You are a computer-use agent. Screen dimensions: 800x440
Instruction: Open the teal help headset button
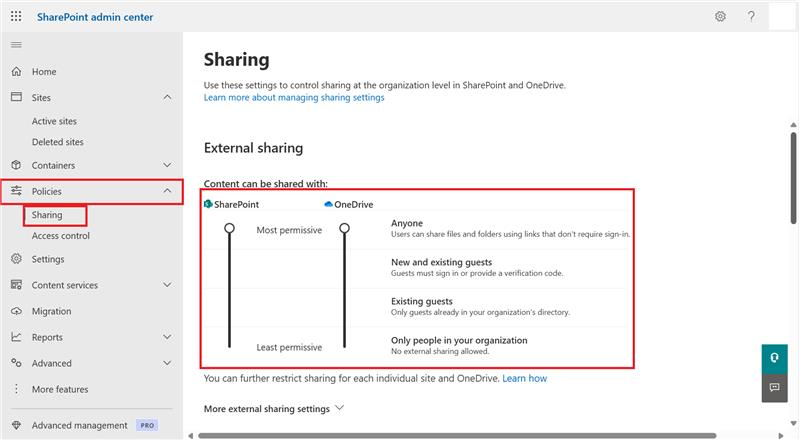(774, 358)
